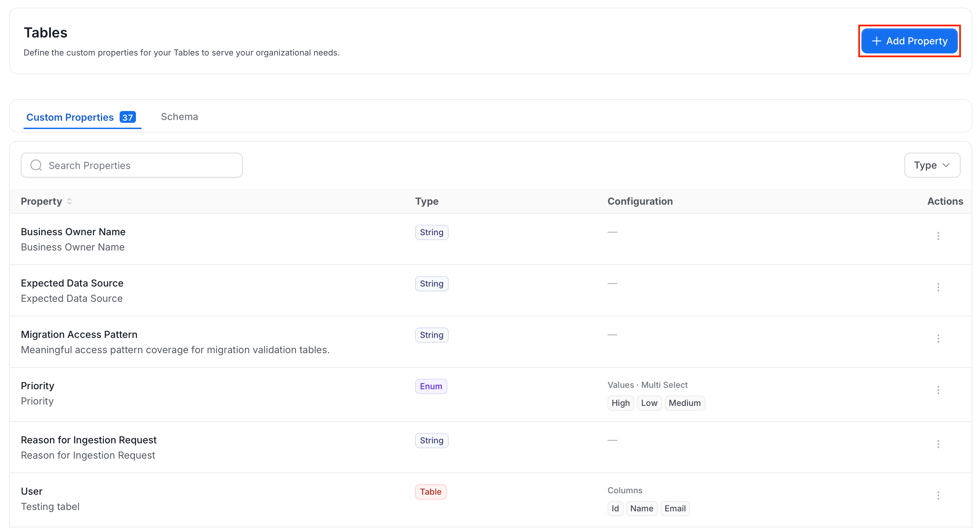
Task: Click the Priority property title
Action: 37,386
